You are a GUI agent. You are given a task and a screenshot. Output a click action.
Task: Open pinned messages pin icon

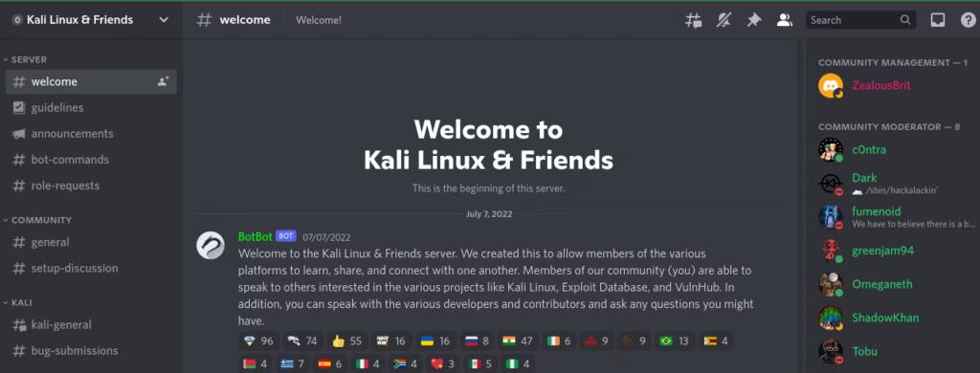(x=754, y=20)
